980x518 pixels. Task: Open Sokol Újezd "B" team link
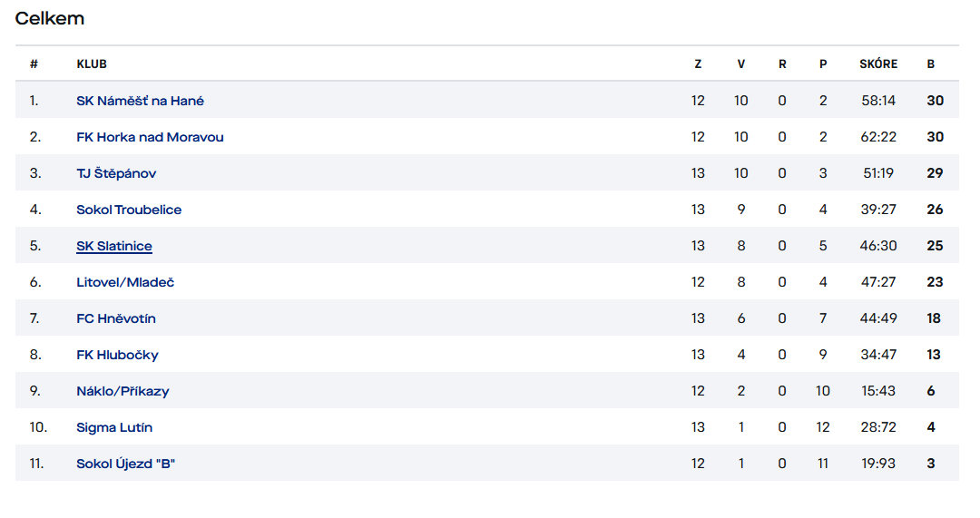125,463
